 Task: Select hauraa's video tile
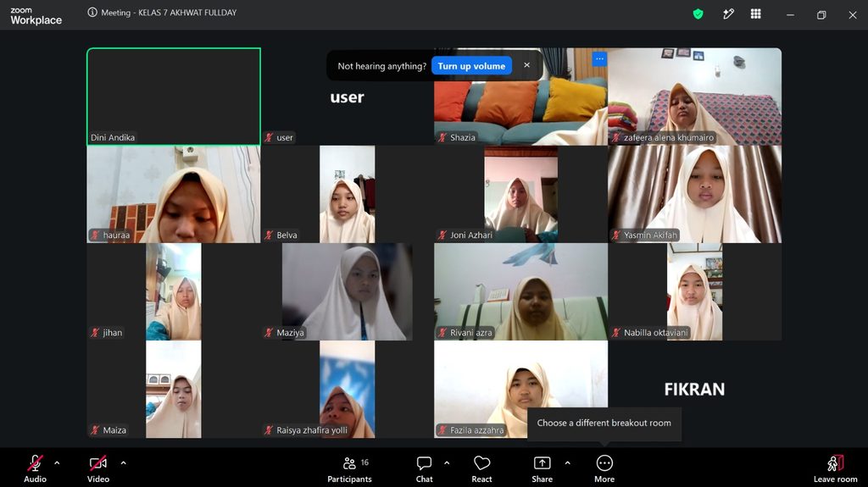[173, 194]
